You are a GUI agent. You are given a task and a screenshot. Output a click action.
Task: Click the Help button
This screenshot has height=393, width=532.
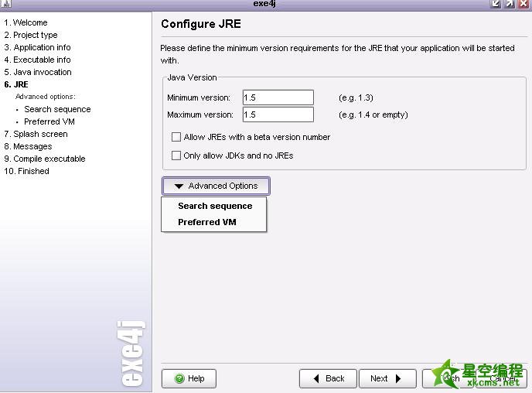pyautogui.click(x=189, y=378)
